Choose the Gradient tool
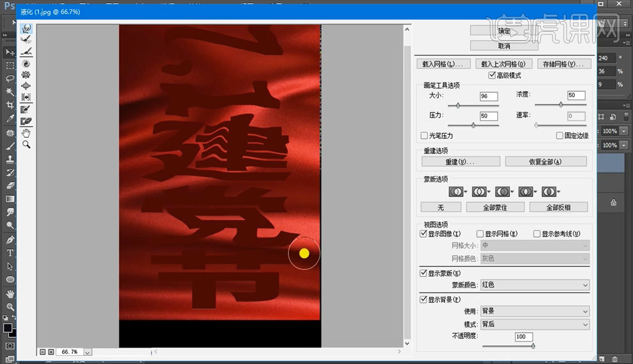The width and height of the screenshot is (633, 364). coord(10,199)
